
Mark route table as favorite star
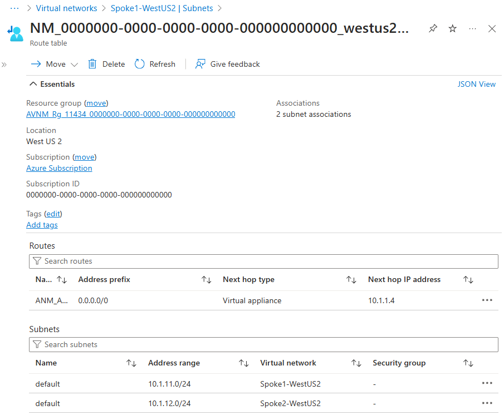pos(453,28)
